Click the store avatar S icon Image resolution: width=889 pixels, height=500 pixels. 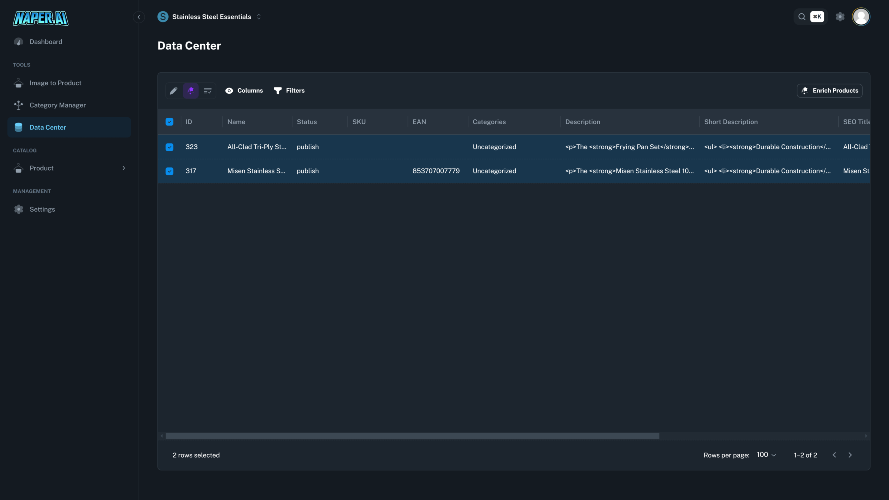click(x=163, y=17)
